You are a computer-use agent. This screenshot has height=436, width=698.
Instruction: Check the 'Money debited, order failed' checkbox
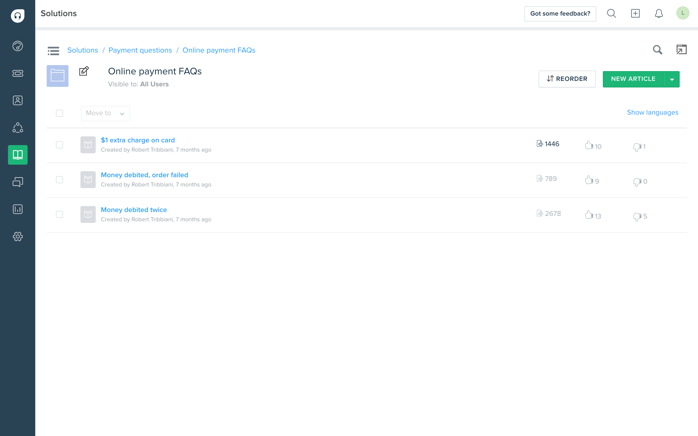(59, 180)
